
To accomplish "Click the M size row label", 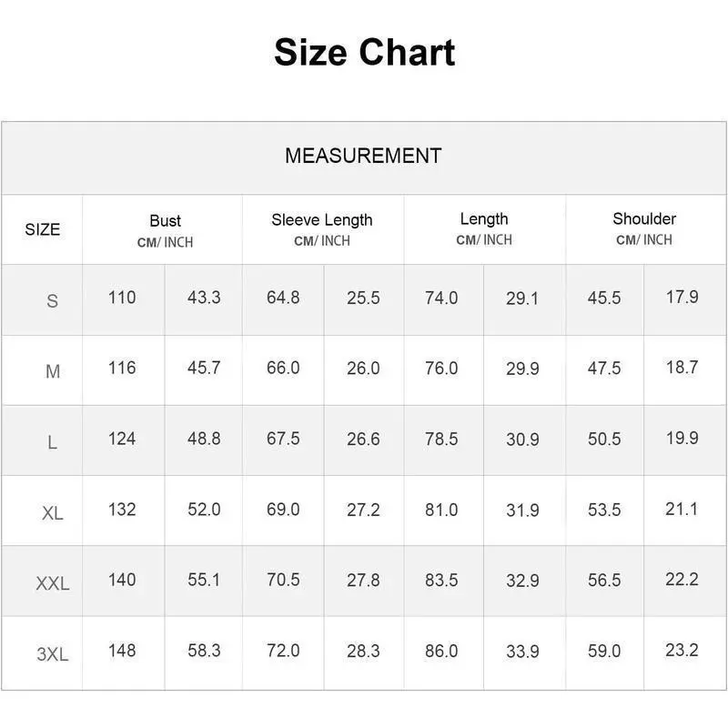I will click(52, 371).
